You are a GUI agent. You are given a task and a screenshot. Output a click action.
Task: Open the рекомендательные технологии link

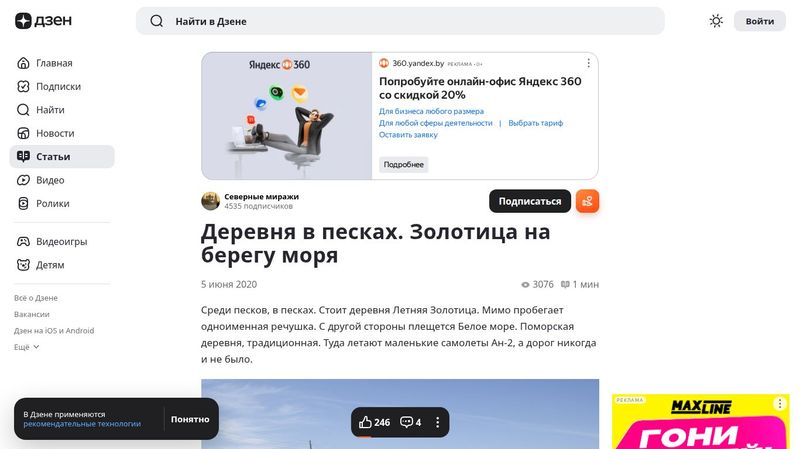pyautogui.click(x=82, y=424)
